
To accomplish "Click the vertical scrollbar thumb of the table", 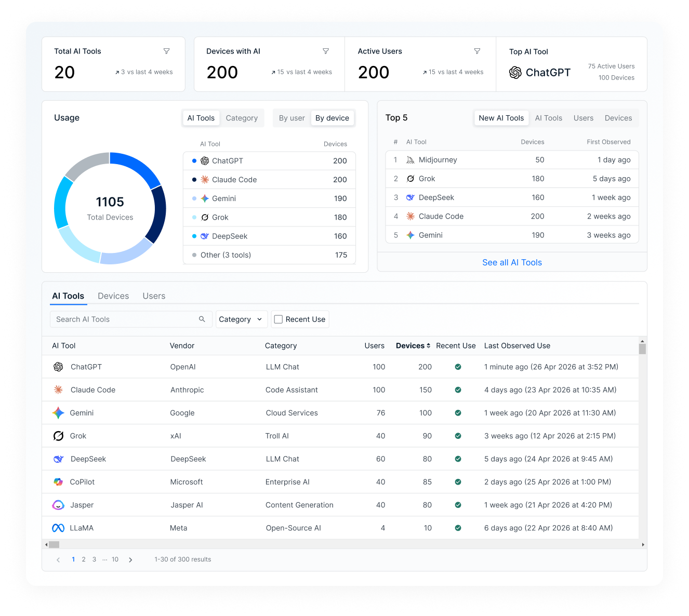I will pyautogui.click(x=643, y=349).
